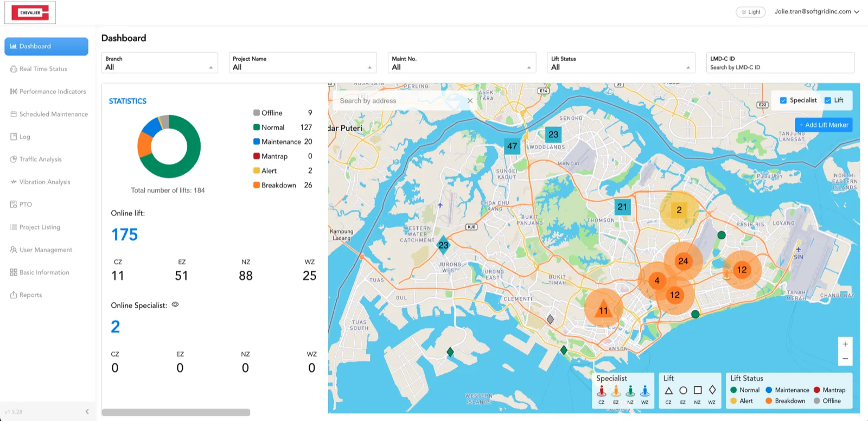
Task: Toggle the Light theme switch
Action: coord(751,12)
